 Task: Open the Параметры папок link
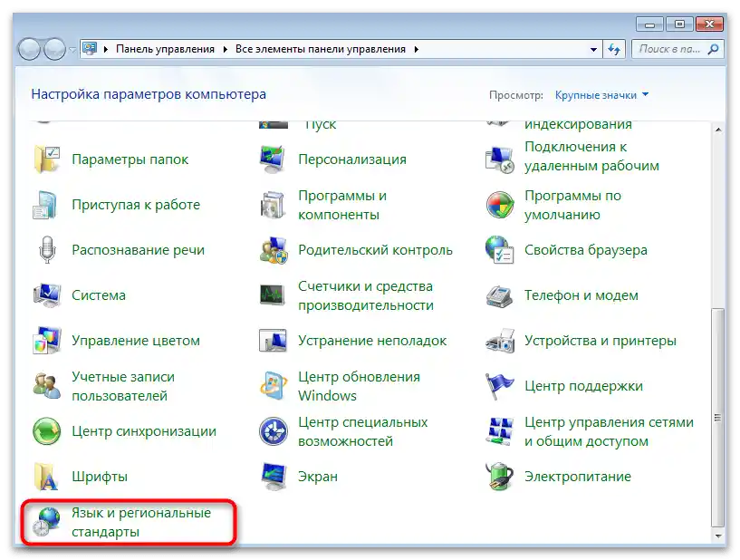[x=130, y=159]
